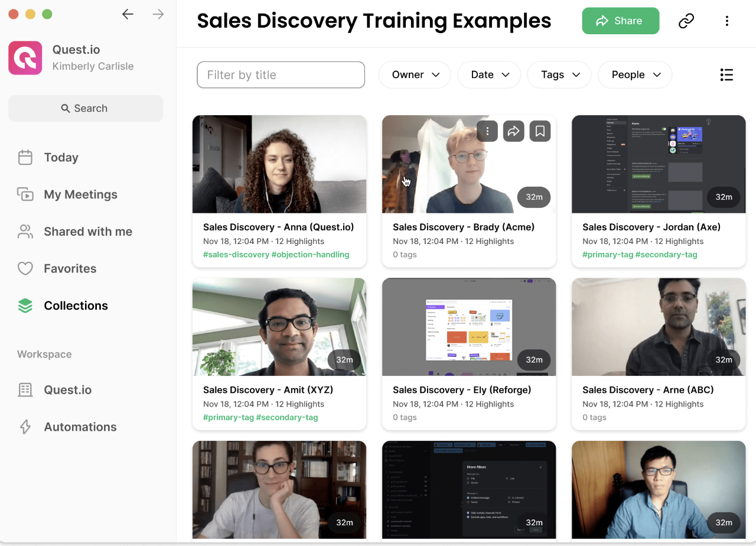
Task: Open the Today calendar view
Action: tap(60, 157)
